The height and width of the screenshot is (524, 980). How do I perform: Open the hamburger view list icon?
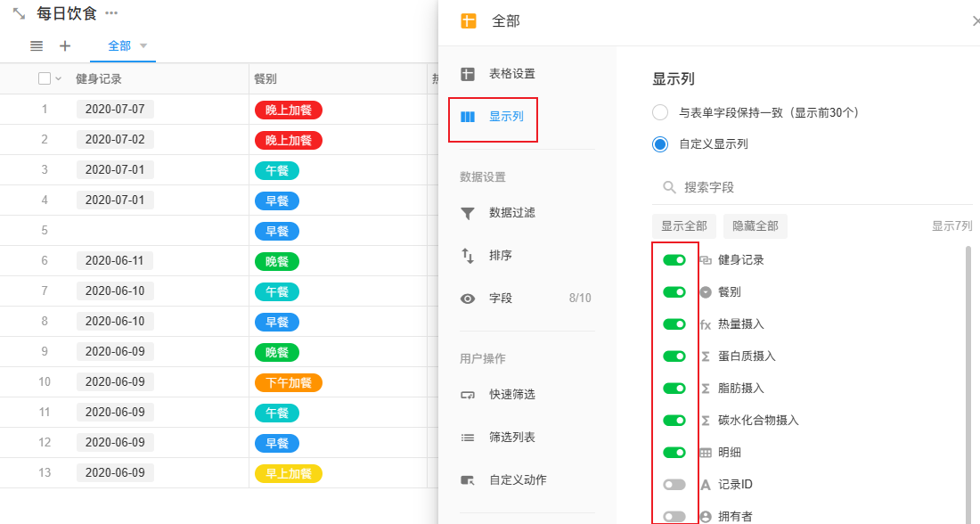(x=37, y=46)
